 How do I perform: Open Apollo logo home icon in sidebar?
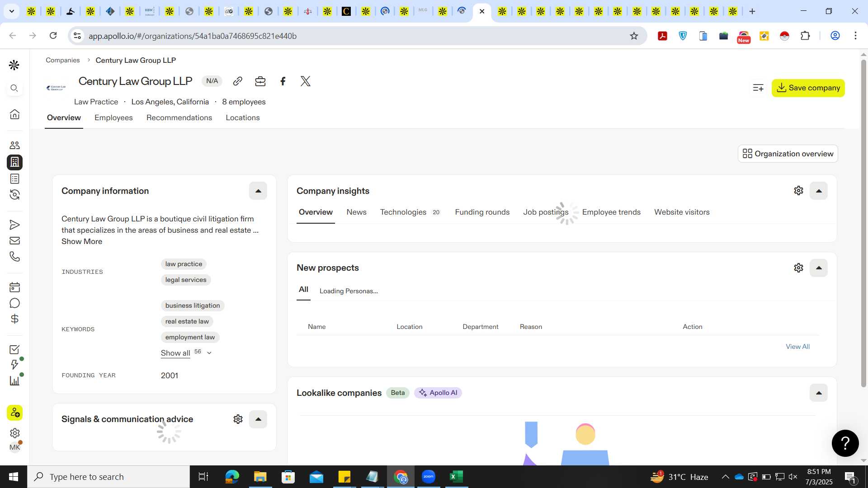click(14, 65)
